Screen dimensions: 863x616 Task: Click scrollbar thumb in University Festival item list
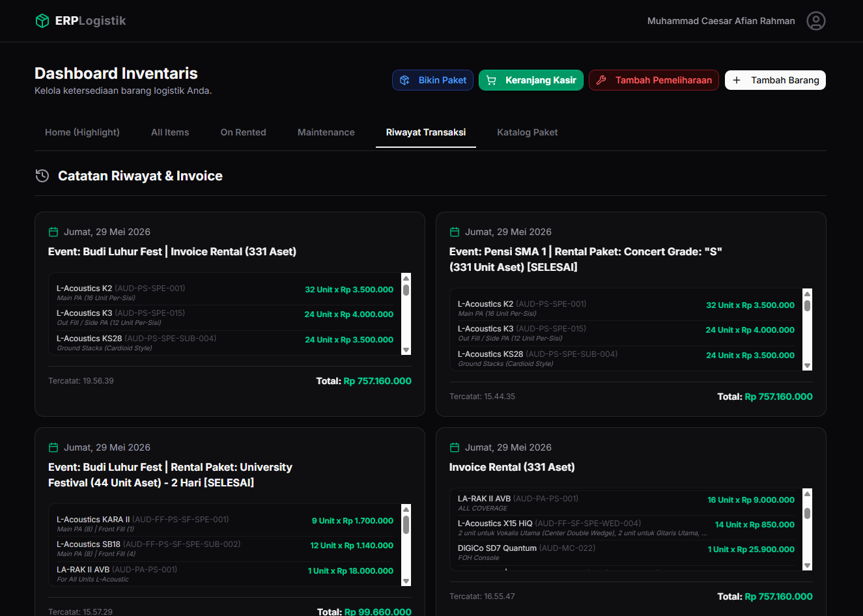pos(406,525)
